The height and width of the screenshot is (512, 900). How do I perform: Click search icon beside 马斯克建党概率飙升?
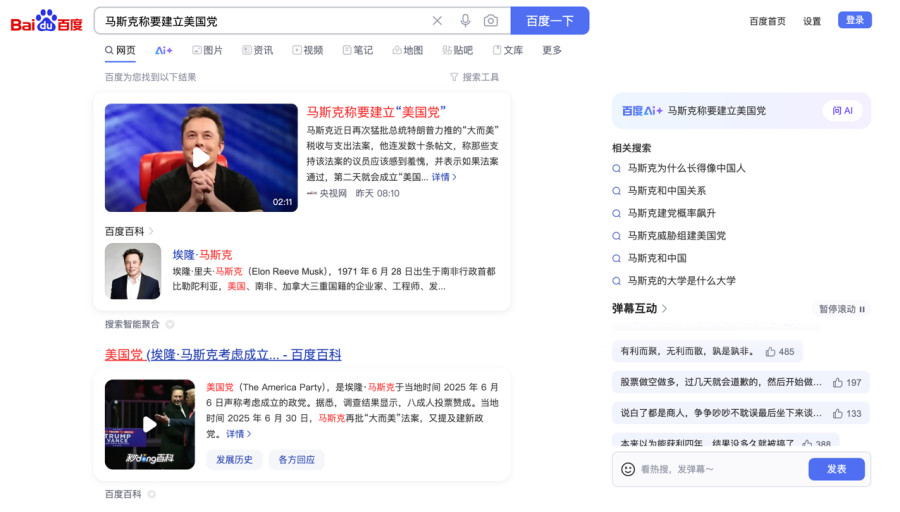pos(616,214)
